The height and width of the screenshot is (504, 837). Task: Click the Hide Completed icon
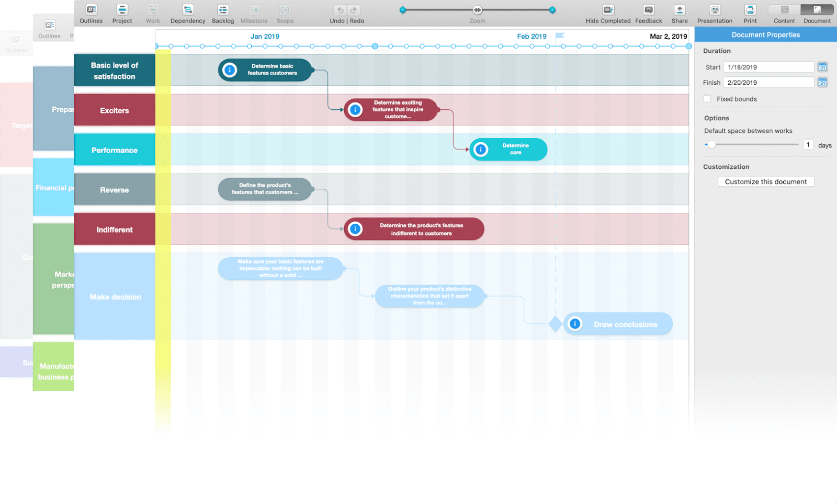pyautogui.click(x=608, y=10)
